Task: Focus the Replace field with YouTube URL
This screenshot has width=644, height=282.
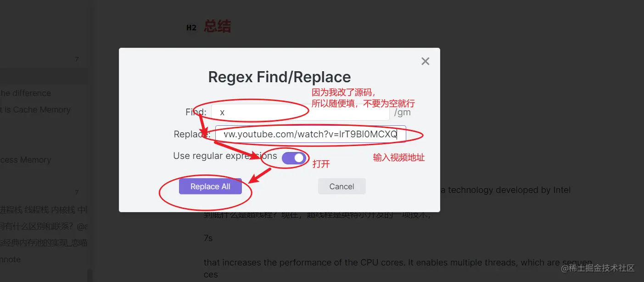Action: tap(310, 134)
